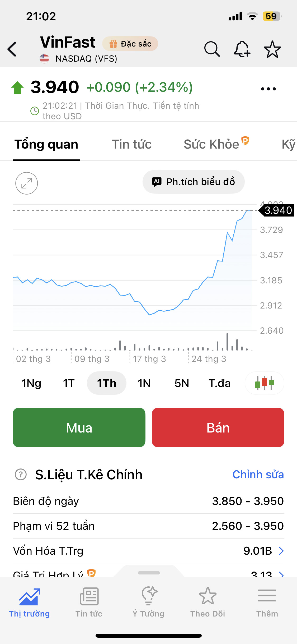This screenshot has height=644, width=297.
Task: Open the search magnifier icon
Action: [212, 49]
